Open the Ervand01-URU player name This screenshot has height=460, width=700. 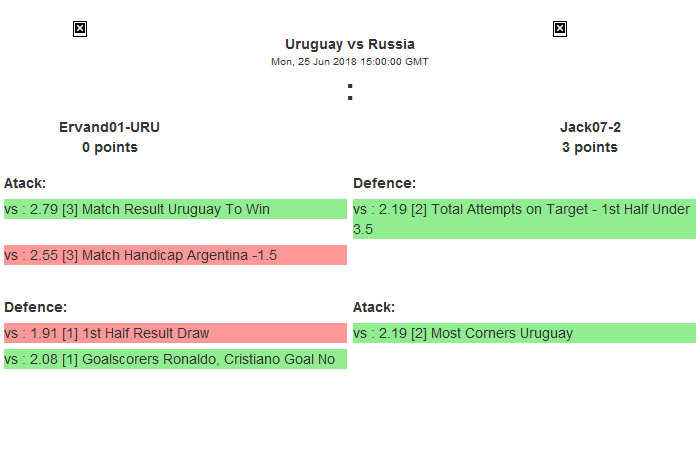110,127
